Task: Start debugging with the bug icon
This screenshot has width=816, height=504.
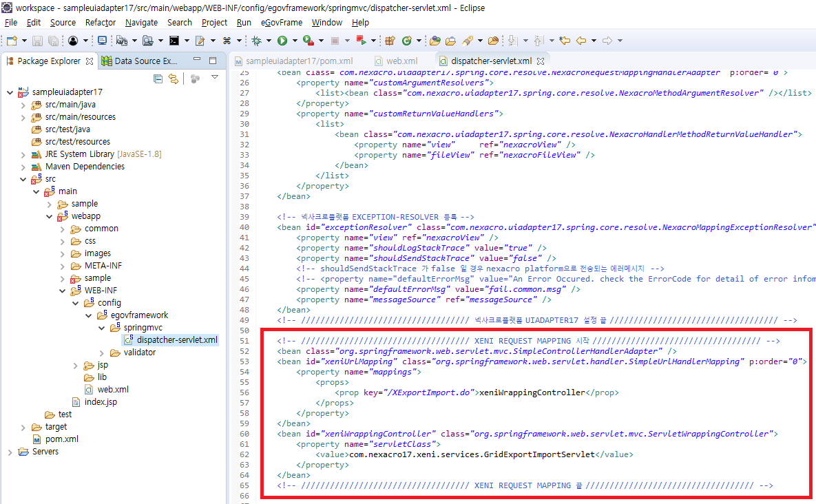Action: pos(257,41)
